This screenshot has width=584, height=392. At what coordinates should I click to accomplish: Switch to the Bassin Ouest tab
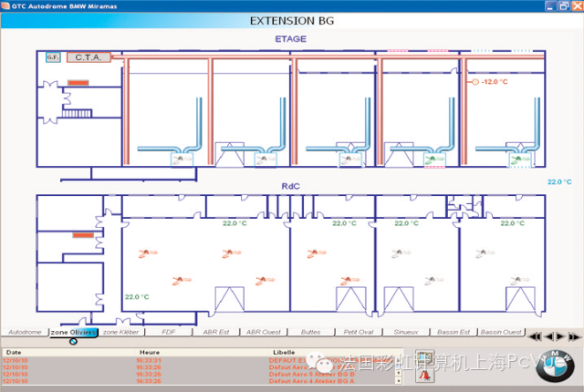tap(501, 332)
